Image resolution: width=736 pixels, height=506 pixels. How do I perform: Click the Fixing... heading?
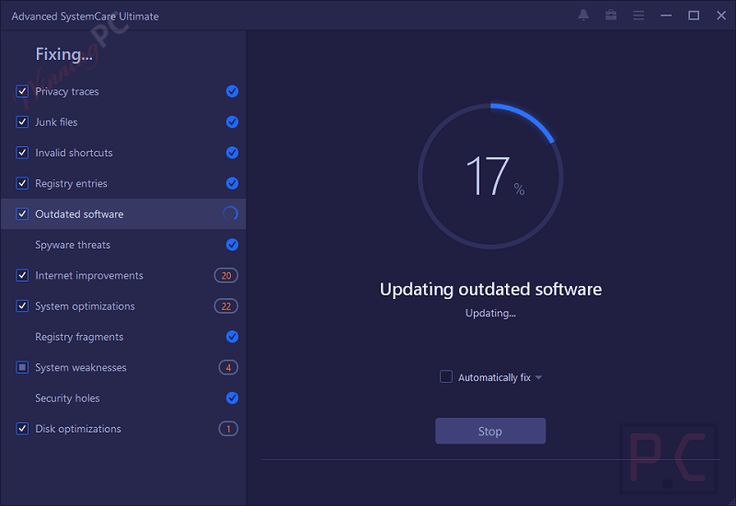[64, 54]
